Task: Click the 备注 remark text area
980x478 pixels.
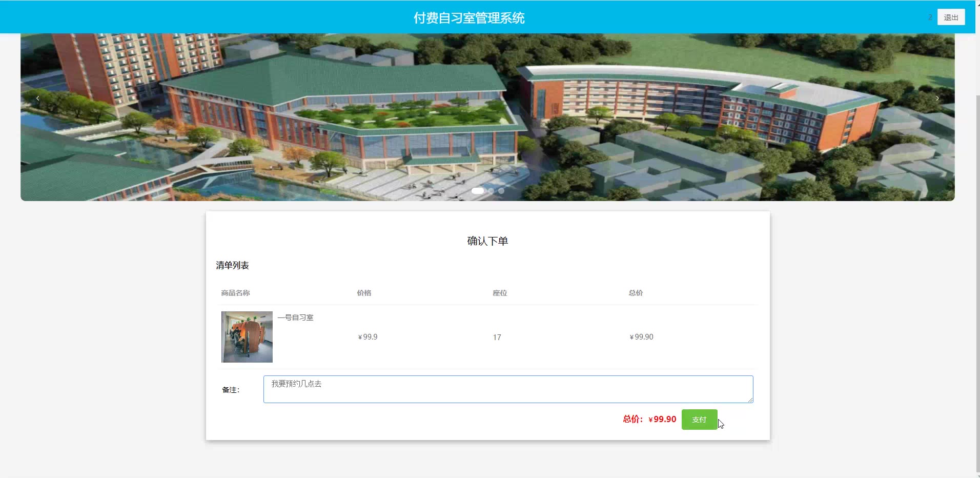Action: point(508,389)
